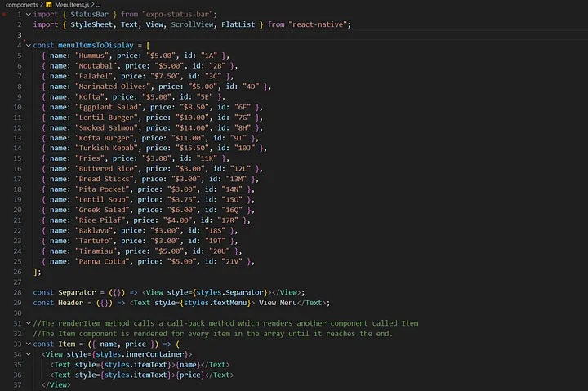Toggle the breakpoint dot at line 33
588x391 pixels.
click(6, 344)
